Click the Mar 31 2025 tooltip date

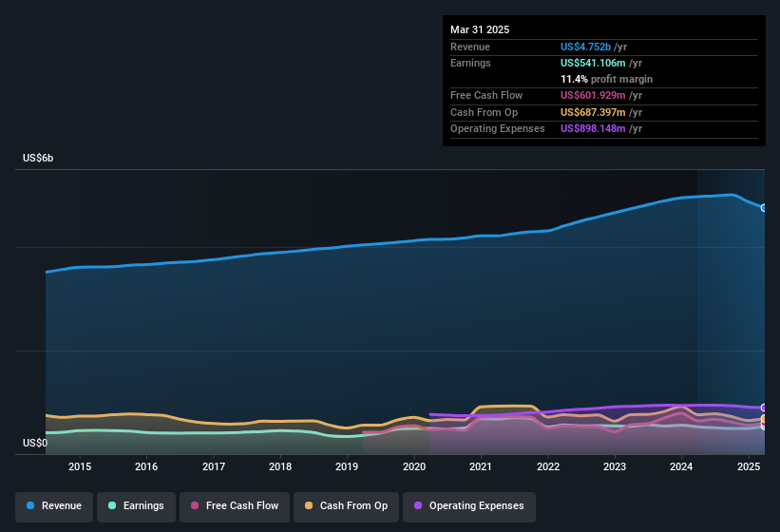point(480,29)
